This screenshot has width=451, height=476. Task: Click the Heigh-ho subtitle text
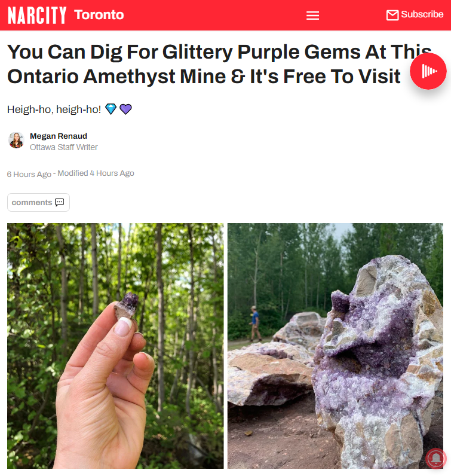54,109
